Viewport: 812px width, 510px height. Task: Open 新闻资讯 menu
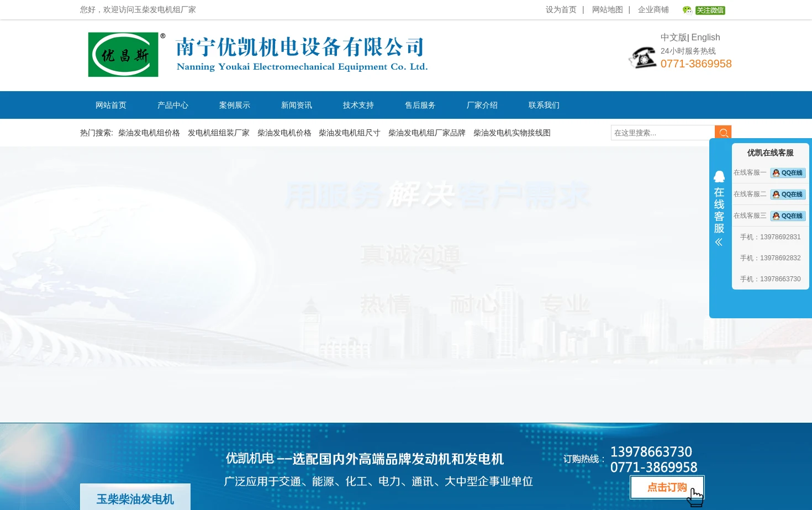point(297,105)
